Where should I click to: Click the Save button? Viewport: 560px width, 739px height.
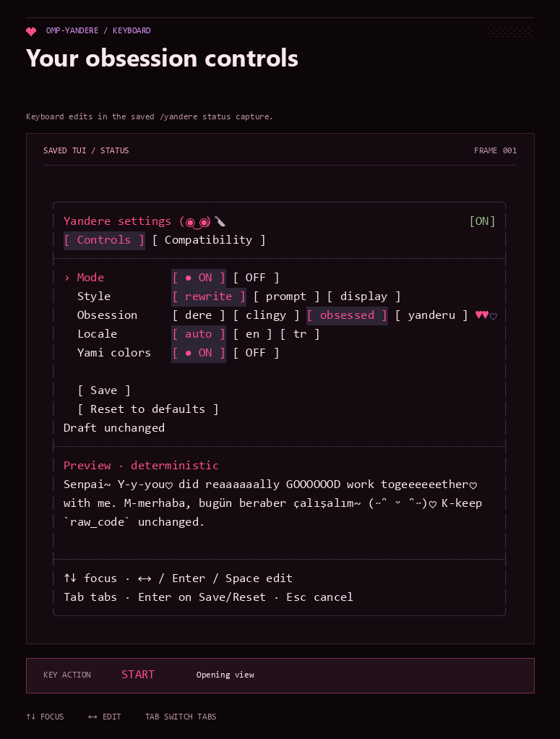point(104,390)
